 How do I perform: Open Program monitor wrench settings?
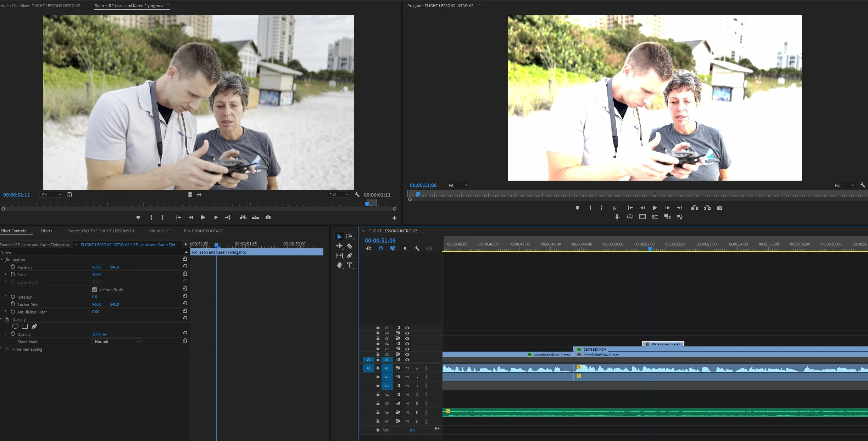coord(862,185)
